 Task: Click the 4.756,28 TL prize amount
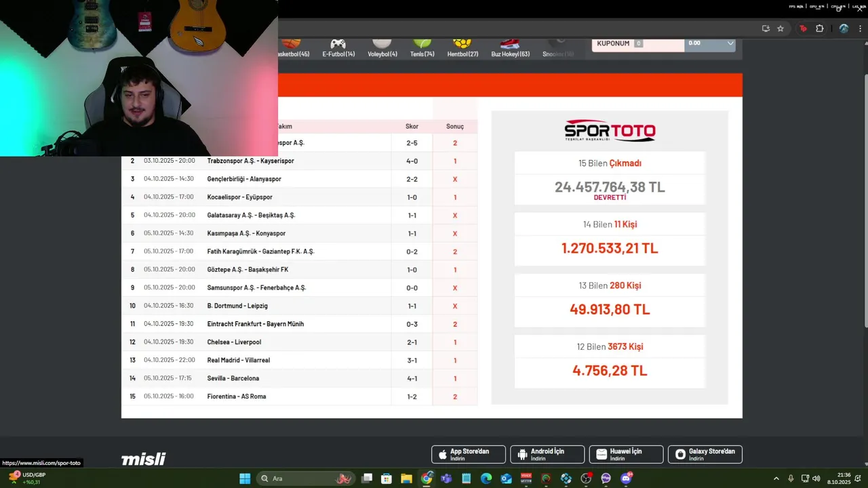(610, 371)
